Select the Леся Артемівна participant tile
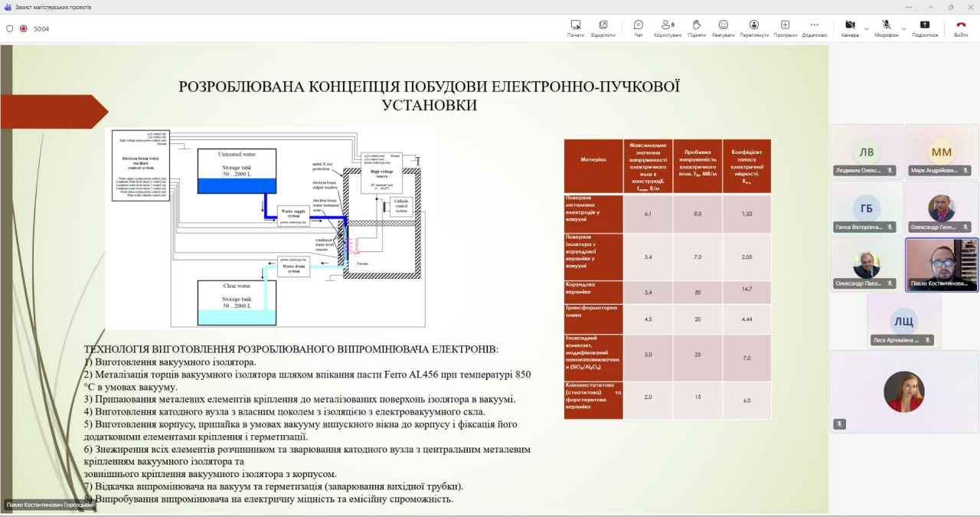Screen dimensions: 980x517 [903, 321]
